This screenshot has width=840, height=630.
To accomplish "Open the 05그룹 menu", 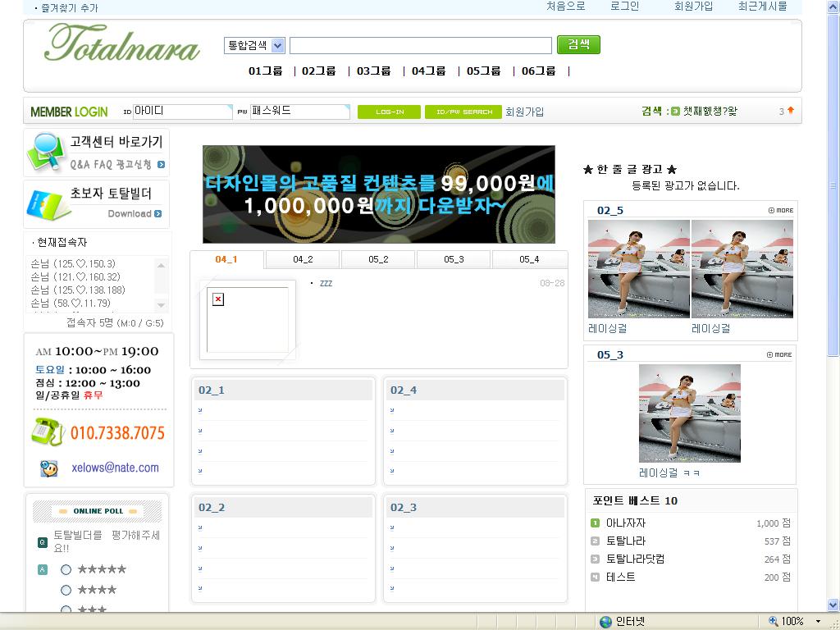I will pos(484,71).
